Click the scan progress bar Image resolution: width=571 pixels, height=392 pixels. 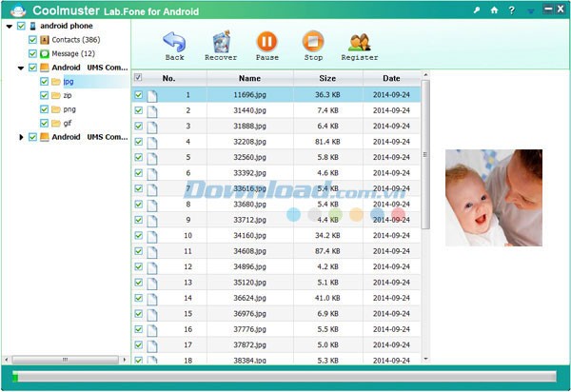pyautogui.click(x=284, y=377)
